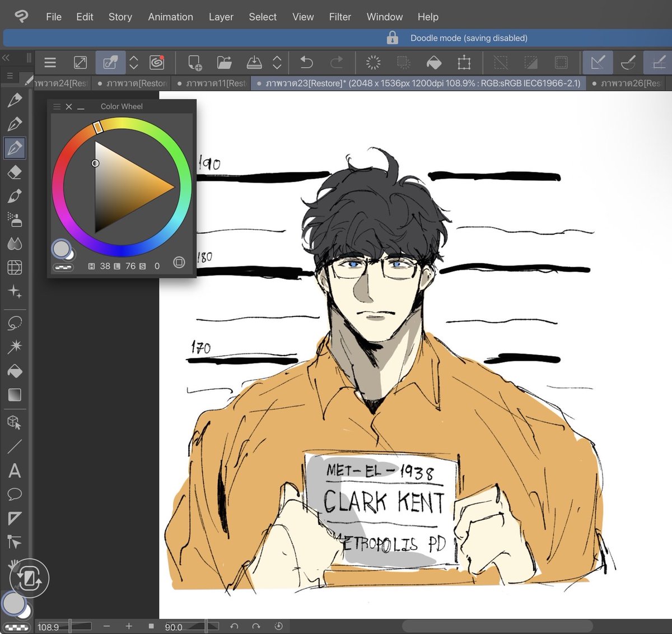
Task: Toggle Snap to Special Ruler
Action: click(x=628, y=63)
